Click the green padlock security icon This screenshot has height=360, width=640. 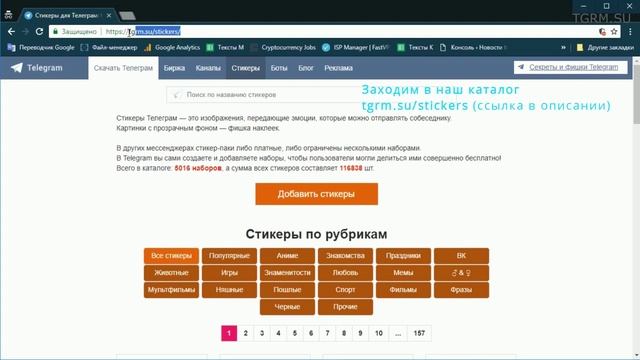[x=56, y=31]
